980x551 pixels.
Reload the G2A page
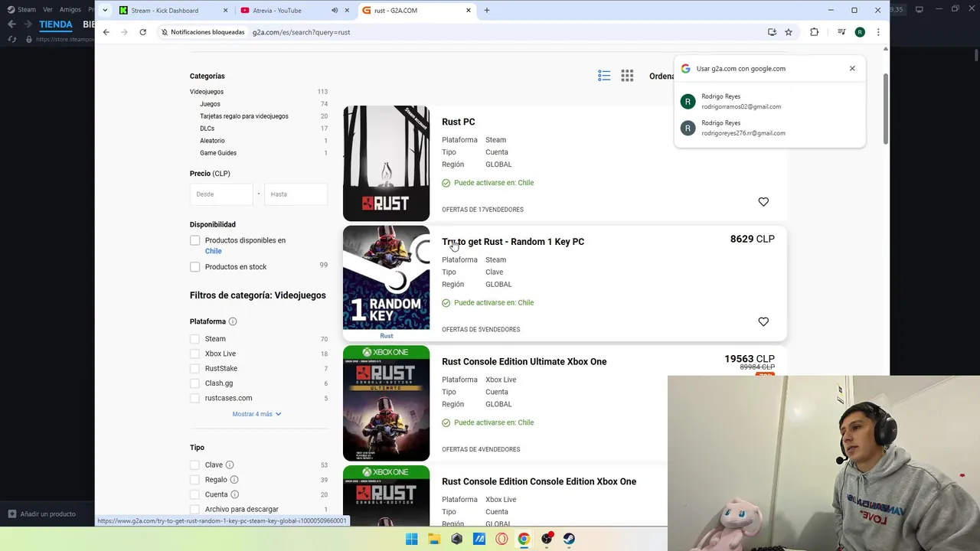tap(142, 32)
